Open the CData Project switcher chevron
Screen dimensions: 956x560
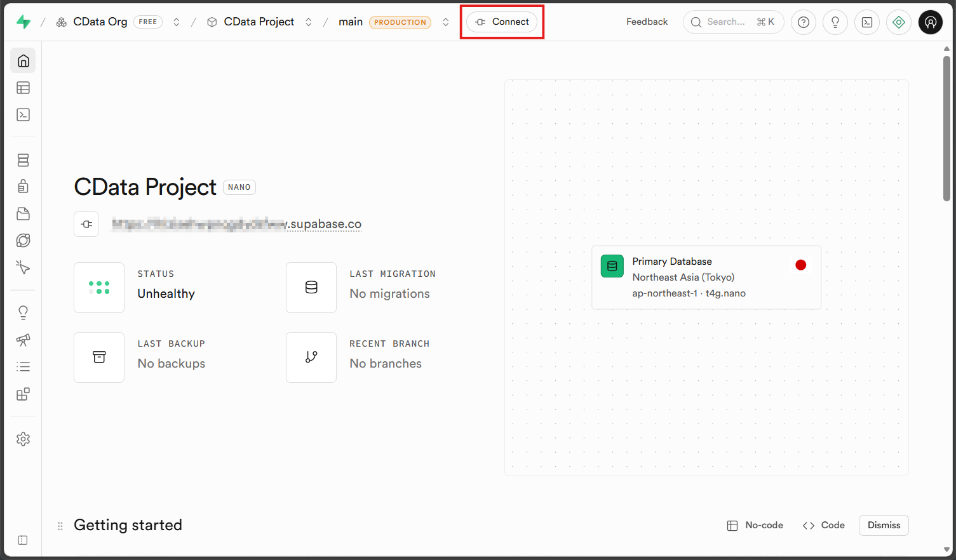308,22
